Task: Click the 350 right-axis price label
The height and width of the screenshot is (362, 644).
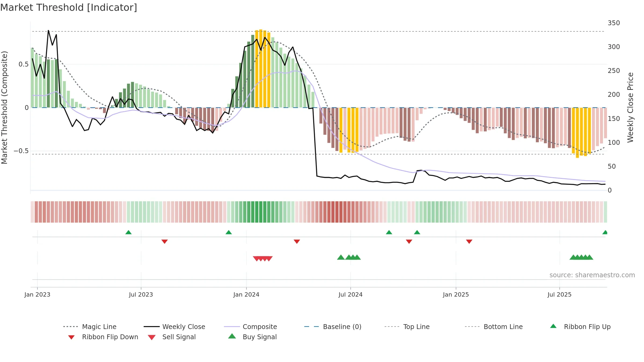Action: 614,23
